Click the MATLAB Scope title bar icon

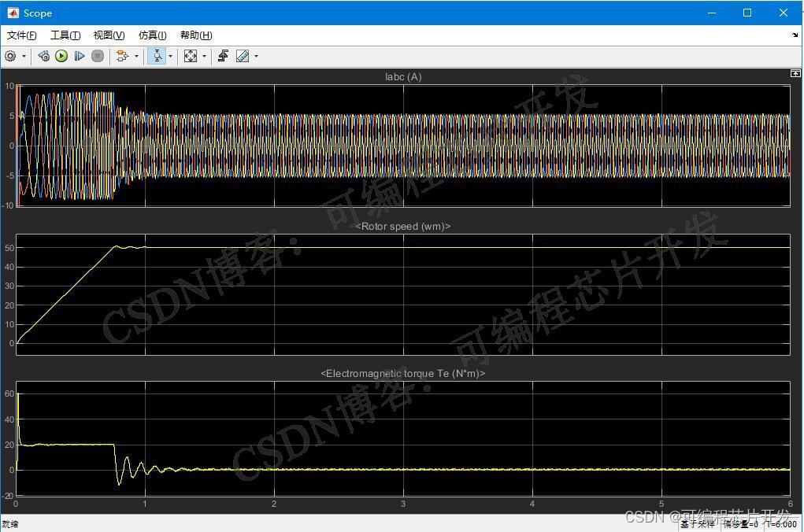(13, 13)
